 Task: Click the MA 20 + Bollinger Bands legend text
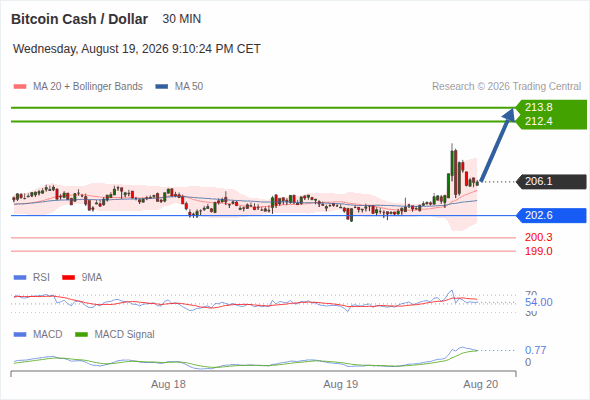tap(88, 87)
